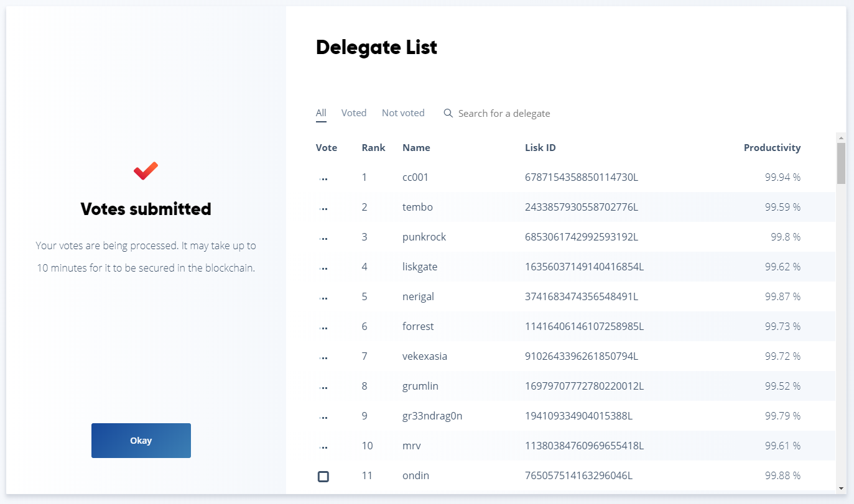Click the pending vote dots for mrv
This screenshot has width=854, height=504.
tap(323, 447)
